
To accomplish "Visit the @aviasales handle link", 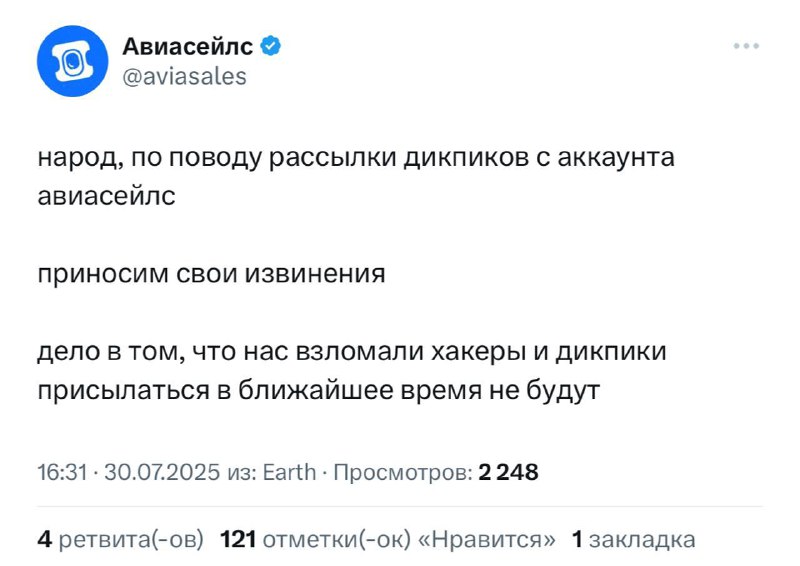I will (185, 77).
